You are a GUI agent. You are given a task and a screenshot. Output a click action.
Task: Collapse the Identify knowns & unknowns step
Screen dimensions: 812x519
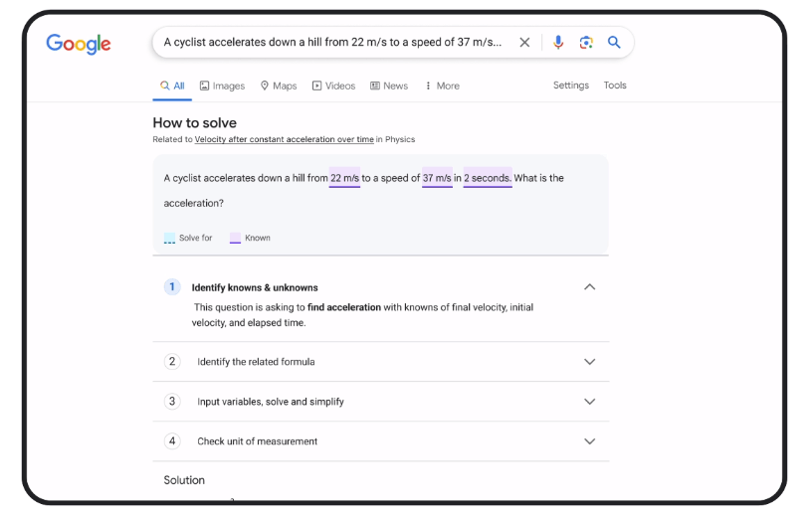click(589, 287)
